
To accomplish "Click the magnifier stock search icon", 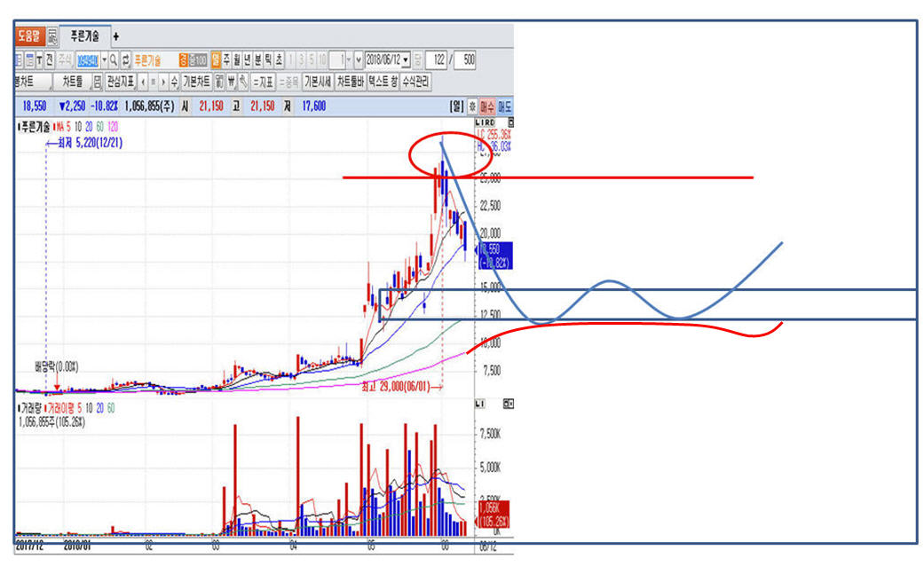I will tap(114, 60).
